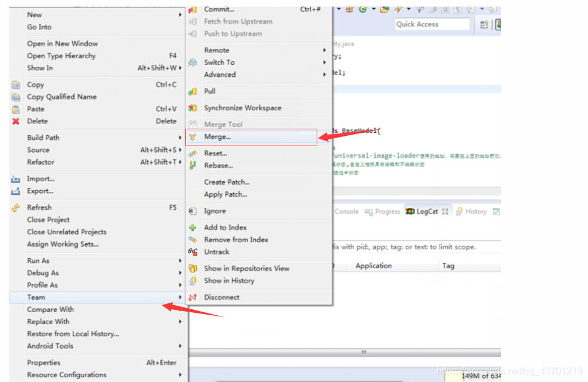Image resolution: width=588 pixels, height=382 pixels.
Task: Click the Add to Index plus icon
Action: (x=193, y=228)
